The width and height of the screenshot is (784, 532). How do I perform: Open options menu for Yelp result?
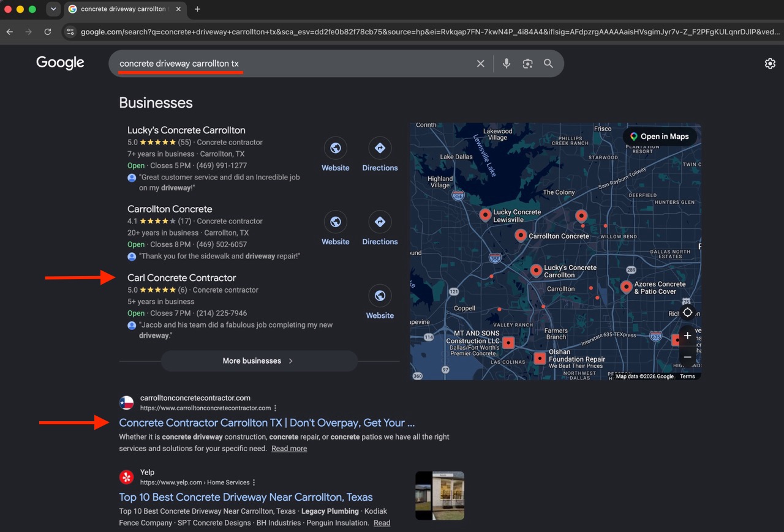click(254, 482)
